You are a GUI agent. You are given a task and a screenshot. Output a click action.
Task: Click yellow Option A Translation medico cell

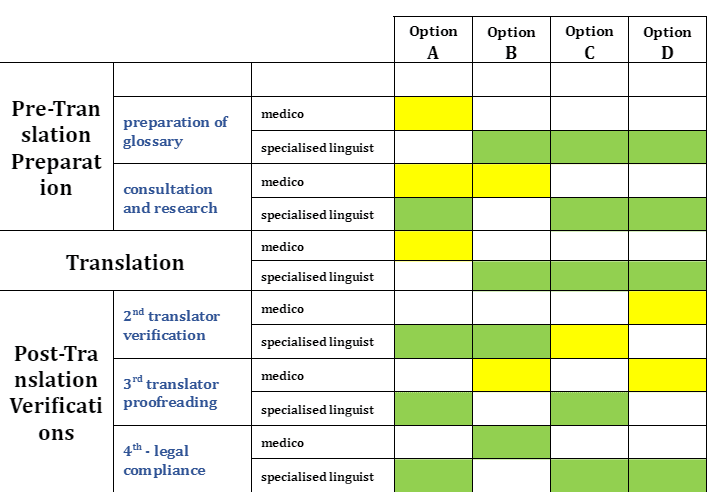(x=433, y=246)
